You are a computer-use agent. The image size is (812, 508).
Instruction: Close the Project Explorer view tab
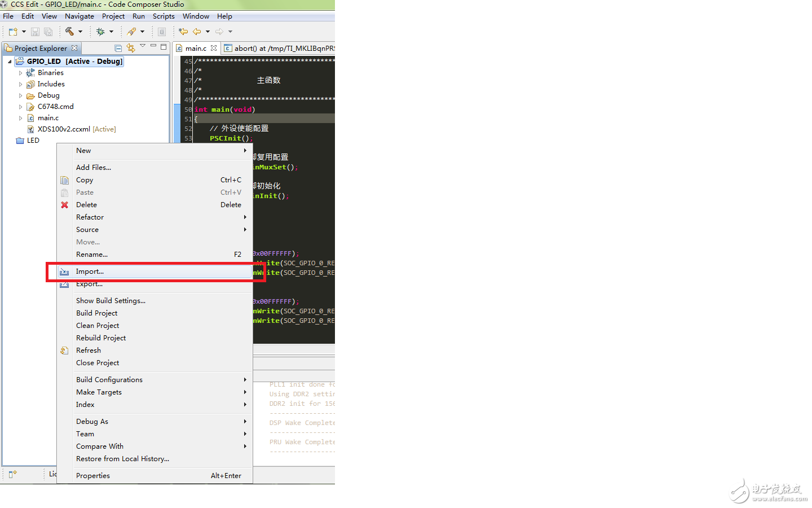(74, 48)
